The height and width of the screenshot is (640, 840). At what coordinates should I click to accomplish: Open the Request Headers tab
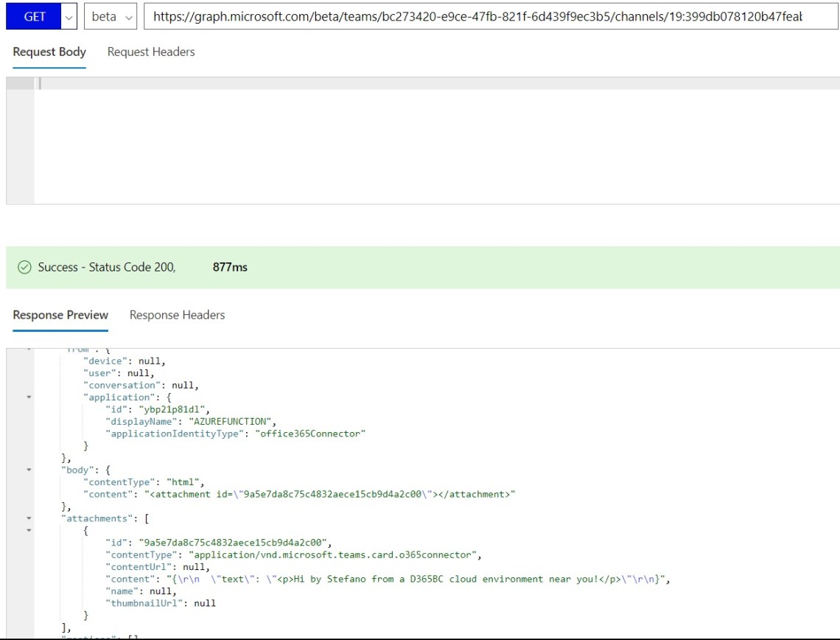pyautogui.click(x=151, y=52)
